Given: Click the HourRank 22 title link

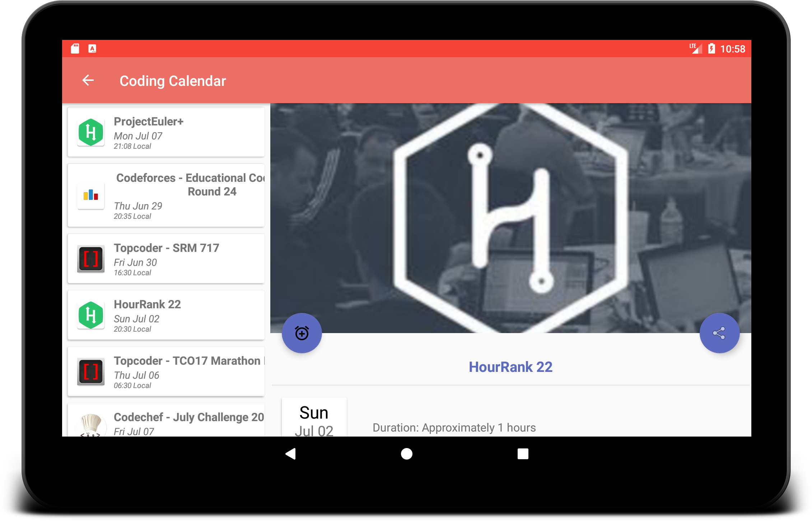Looking at the screenshot, I should coord(510,367).
